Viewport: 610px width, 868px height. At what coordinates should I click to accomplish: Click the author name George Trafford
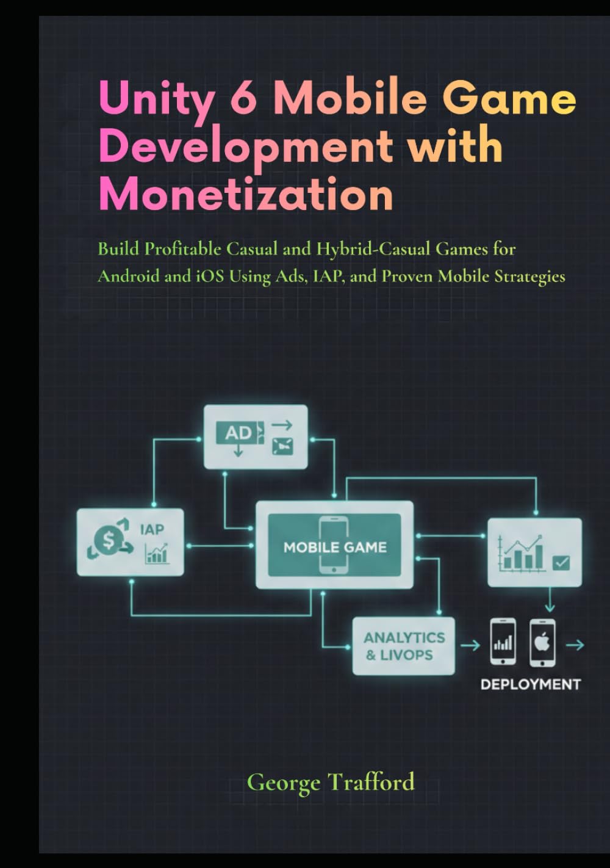click(331, 782)
